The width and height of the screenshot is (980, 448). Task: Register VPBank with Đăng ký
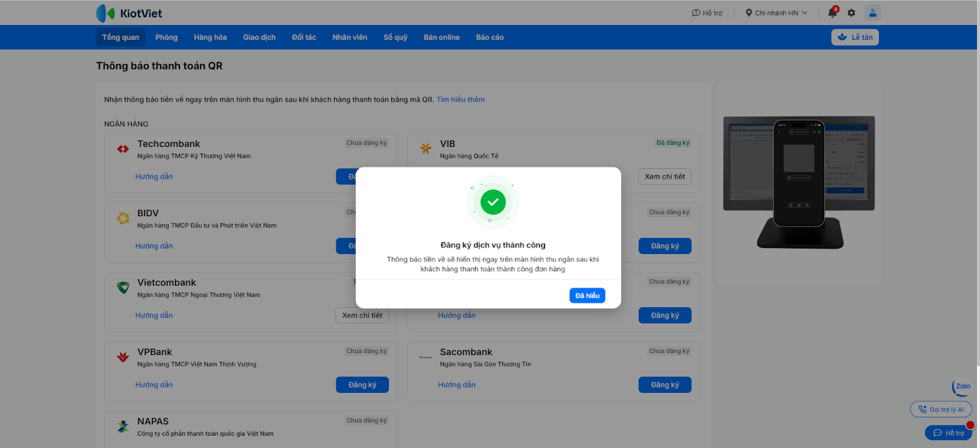click(x=363, y=385)
